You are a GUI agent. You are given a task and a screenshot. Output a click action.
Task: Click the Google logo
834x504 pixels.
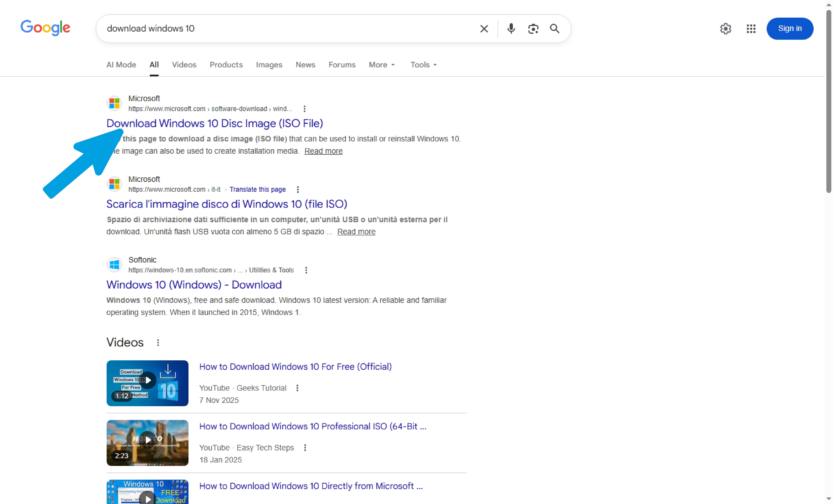pyautogui.click(x=45, y=28)
